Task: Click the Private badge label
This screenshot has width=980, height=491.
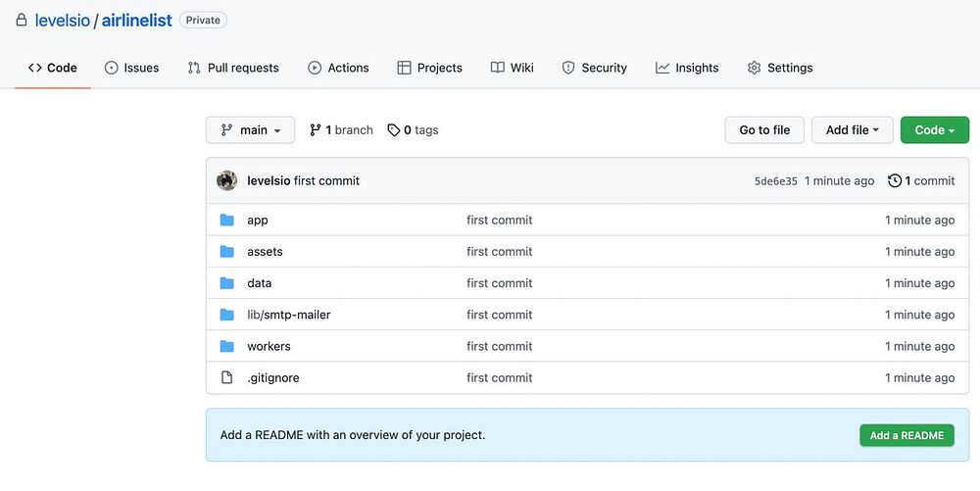Action: [x=203, y=20]
